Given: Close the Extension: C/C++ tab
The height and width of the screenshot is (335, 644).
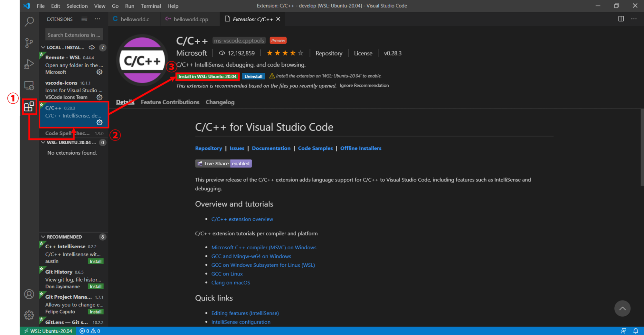Looking at the screenshot, I should (x=278, y=19).
